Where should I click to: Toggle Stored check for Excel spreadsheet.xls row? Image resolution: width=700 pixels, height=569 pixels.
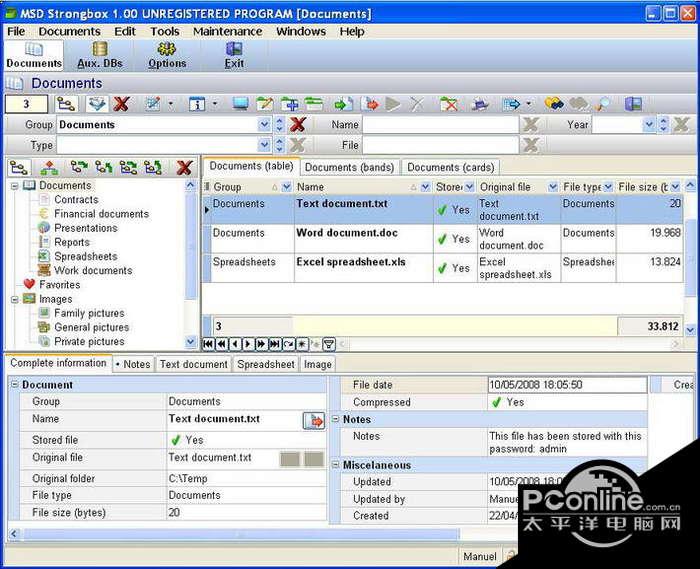coord(442,269)
